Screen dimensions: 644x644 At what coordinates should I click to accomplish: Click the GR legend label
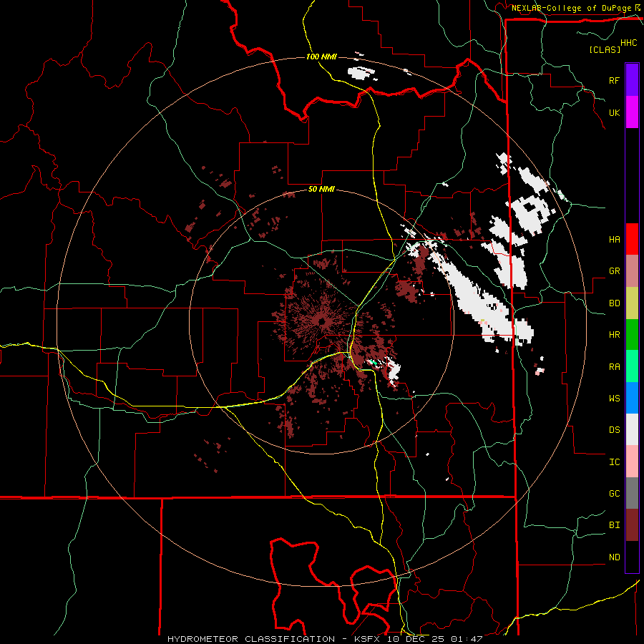614,271
